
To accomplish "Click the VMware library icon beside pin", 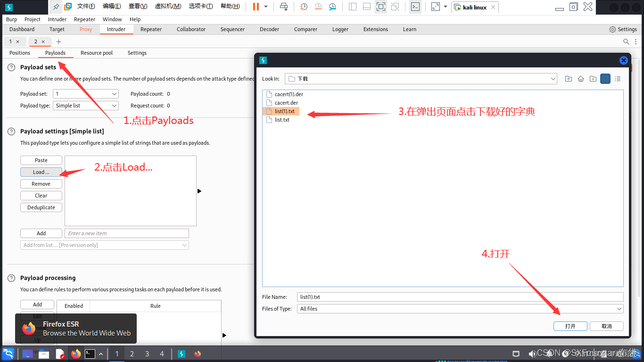I will pyautogui.click(x=68, y=7).
